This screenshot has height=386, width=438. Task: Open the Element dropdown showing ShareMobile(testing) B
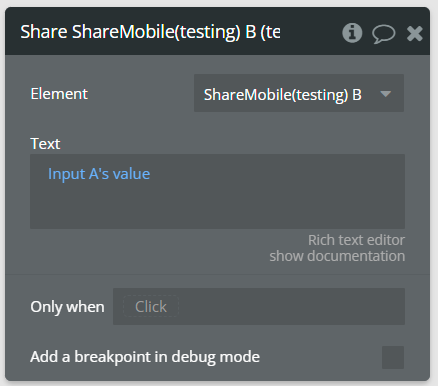(x=299, y=93)
